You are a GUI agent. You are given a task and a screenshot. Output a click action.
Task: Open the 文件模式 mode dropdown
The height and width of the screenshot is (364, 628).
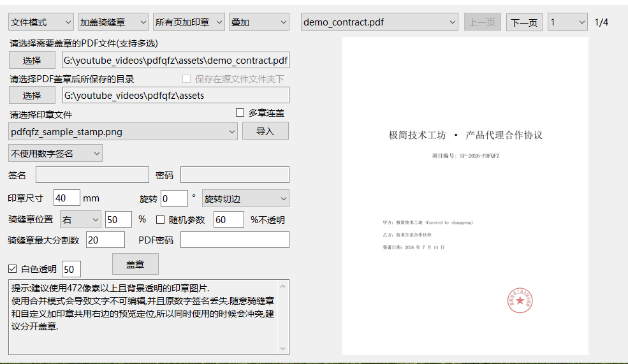pos(41,22)
